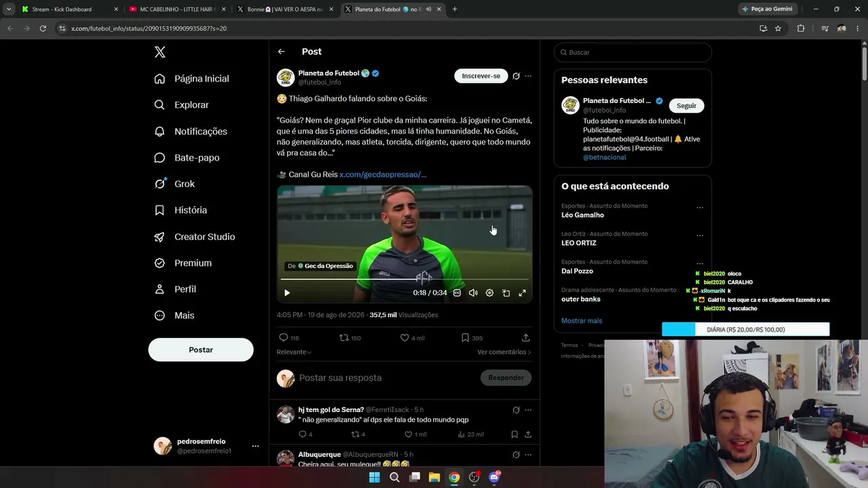Open the Gec da Opressão video source
Image resolution: width=868 pixels, height=488 pixels.
[x=321, y=266]
